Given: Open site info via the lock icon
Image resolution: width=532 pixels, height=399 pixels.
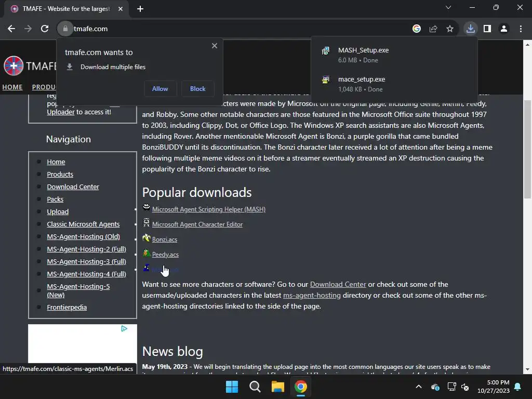Looking at the screenshot, I should pos(65,29).
